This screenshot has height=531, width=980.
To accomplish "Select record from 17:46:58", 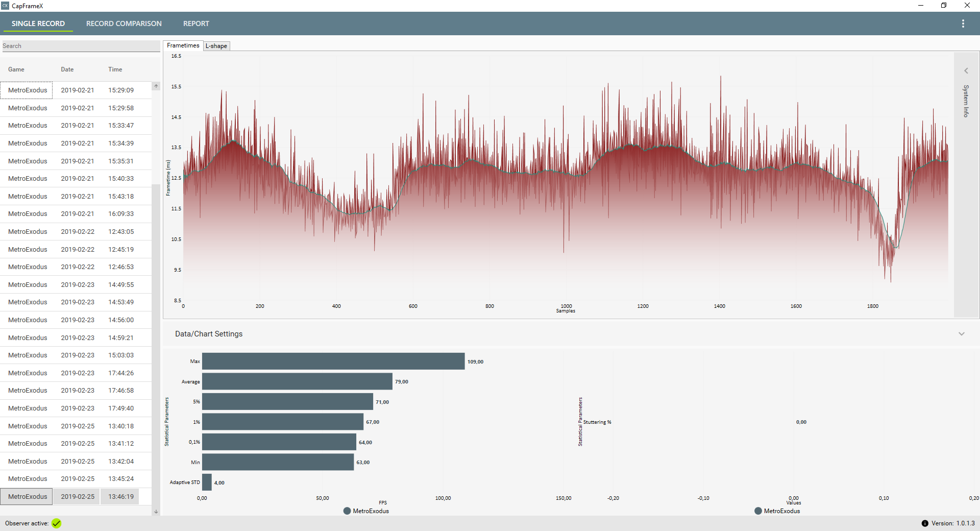I will point(76,391).
